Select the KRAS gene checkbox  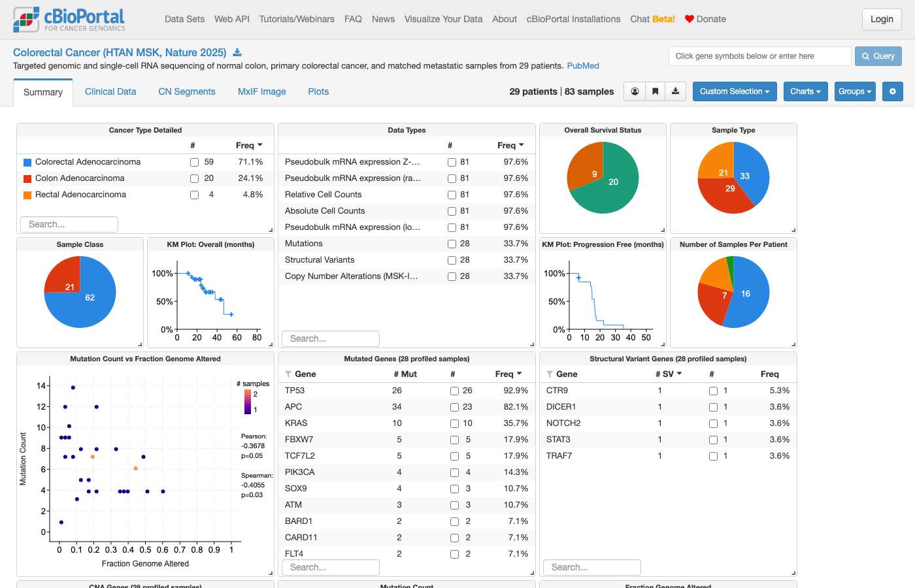click(454, 423)
